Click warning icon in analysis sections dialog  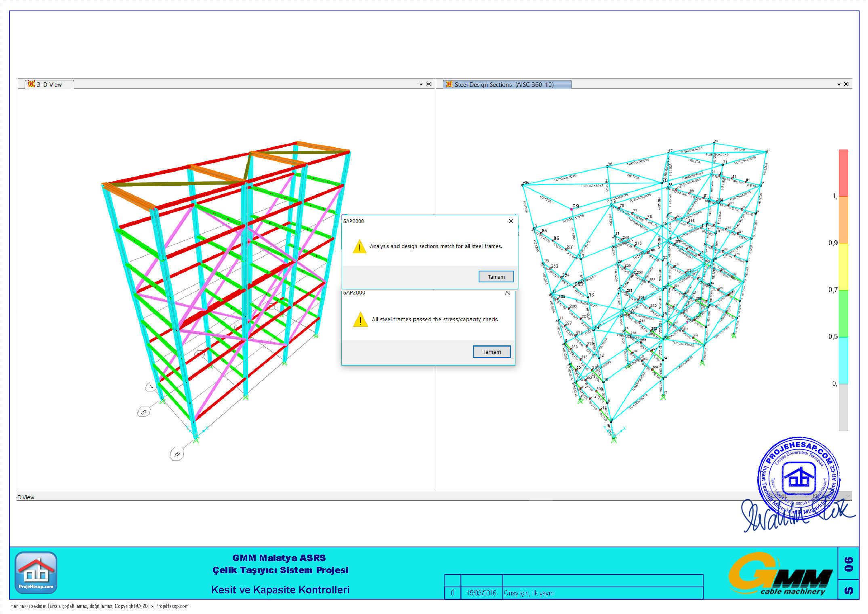pyautogui.click(x=359, y=247)
